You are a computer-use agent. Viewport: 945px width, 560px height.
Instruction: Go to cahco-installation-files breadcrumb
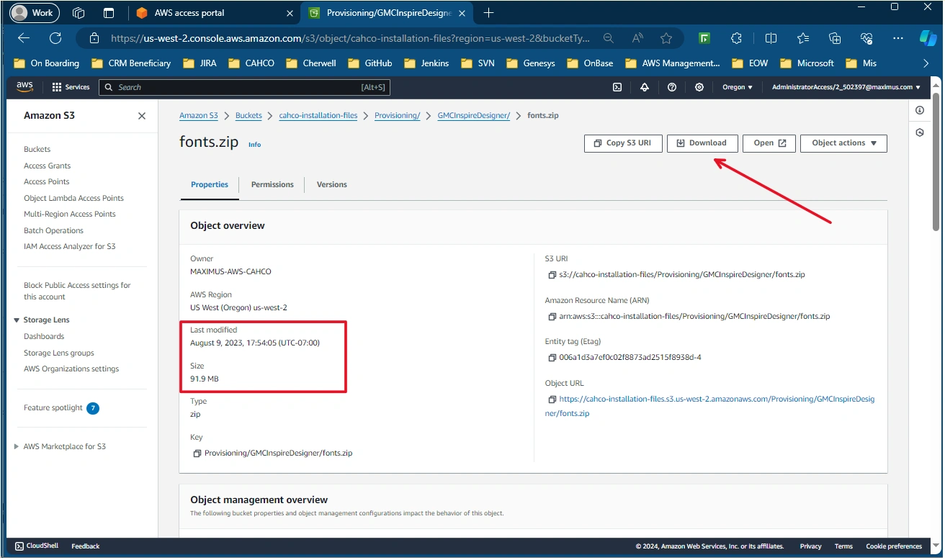point(318,116)
